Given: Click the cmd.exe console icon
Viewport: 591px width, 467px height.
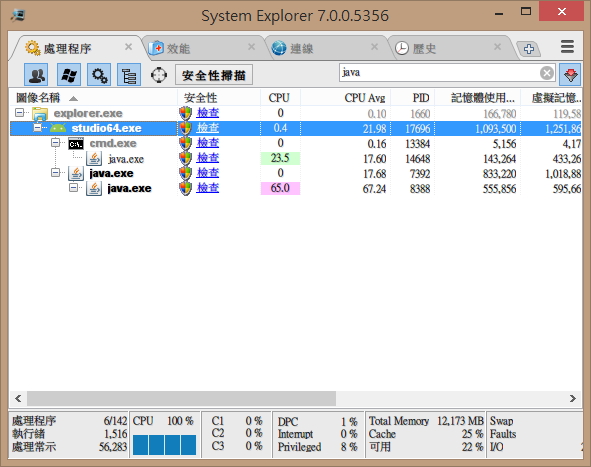Looking at the screenshot, I should (x=76, y=144).
